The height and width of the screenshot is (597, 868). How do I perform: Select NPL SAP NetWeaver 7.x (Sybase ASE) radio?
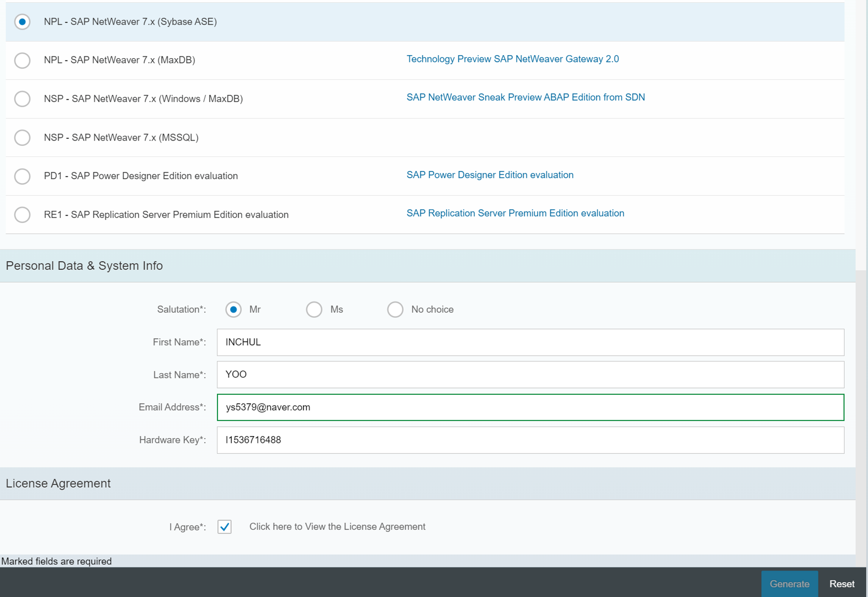(22, 22)
